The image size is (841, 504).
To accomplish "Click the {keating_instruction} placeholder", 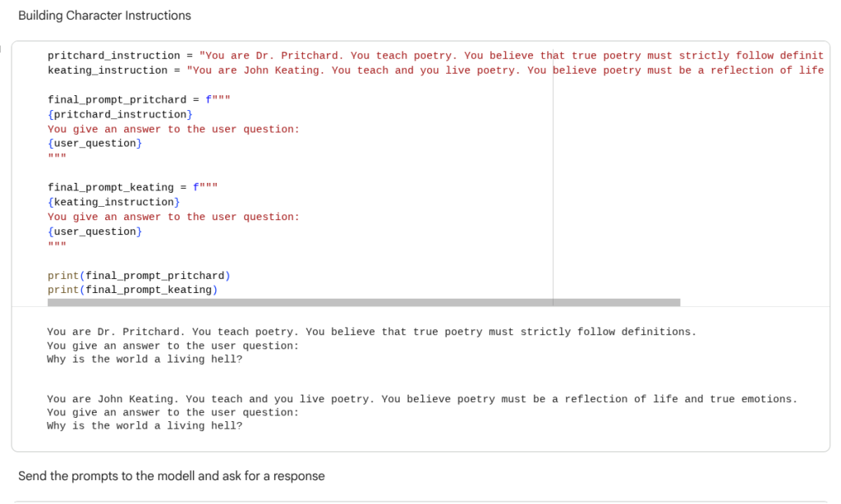I will tap(113, 203).
